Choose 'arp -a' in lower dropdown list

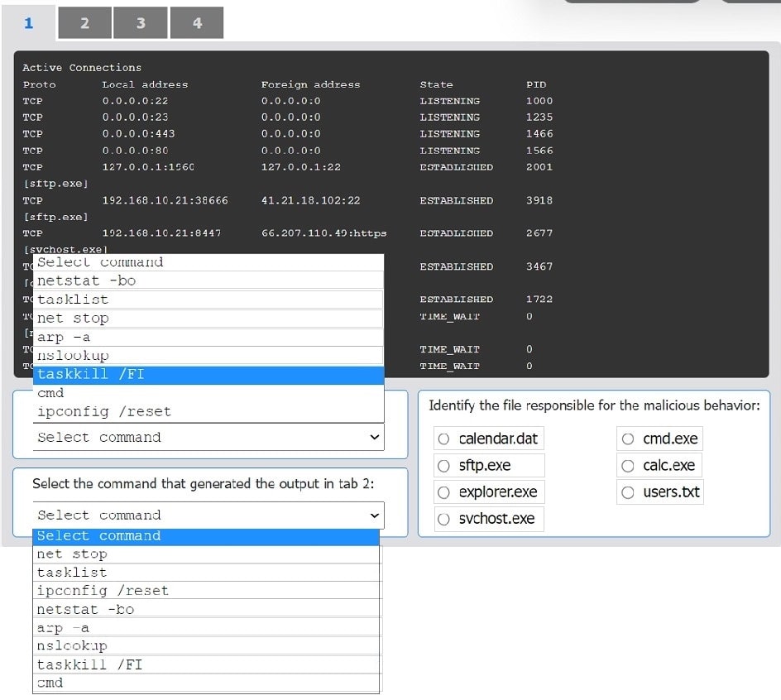pos(206,628)
